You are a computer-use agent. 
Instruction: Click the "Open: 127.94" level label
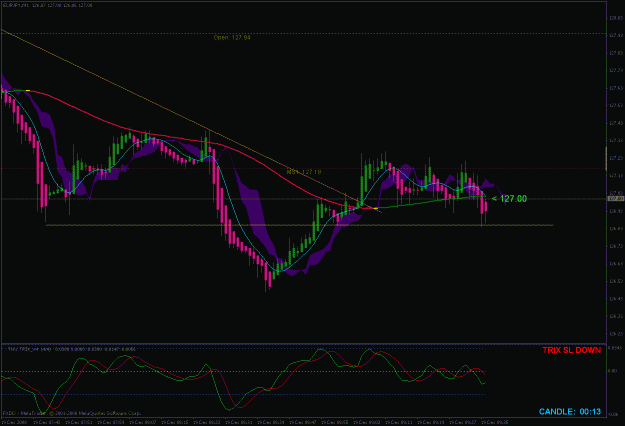click(232, 37)
